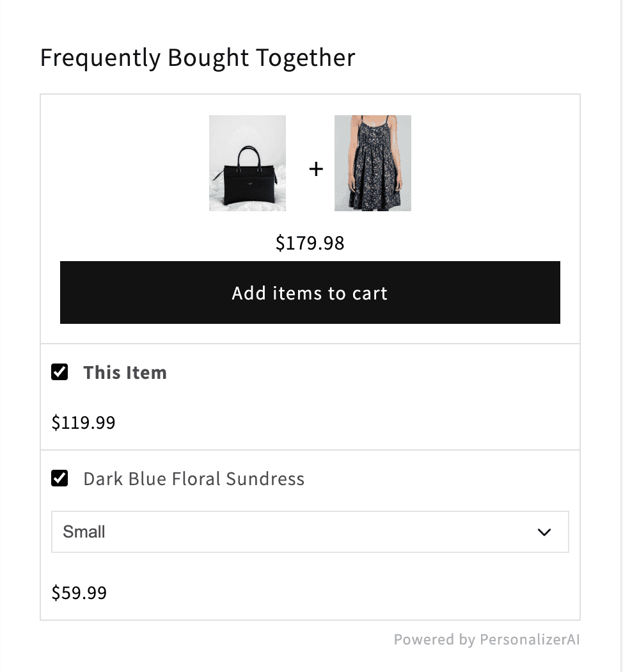623x672 pixels.
Task: Click the $119.99 price label
Action: tap(83, 422)
